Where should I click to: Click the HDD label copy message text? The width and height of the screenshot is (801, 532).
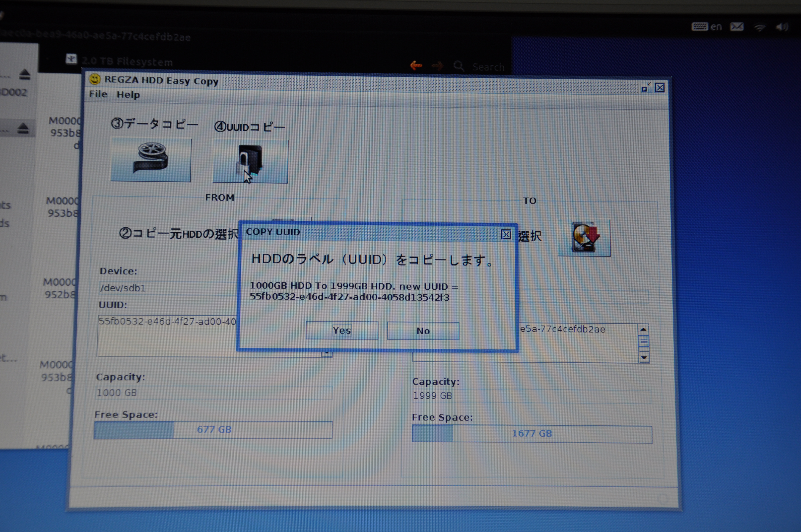pos(372,260)
